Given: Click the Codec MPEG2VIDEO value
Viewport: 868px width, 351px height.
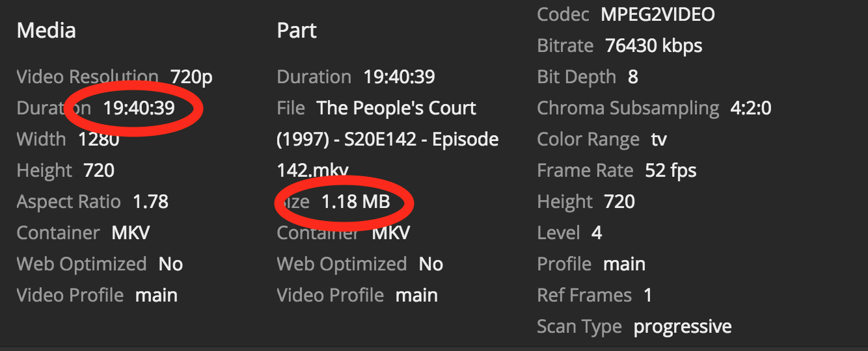Looking at the screenshot, I should pyautogui.click(x=658, y=14).
